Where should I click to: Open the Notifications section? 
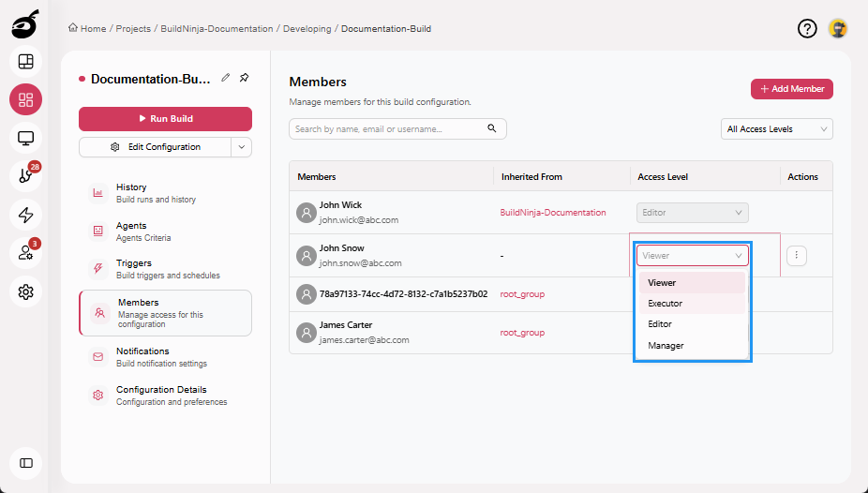pos(166,357)
